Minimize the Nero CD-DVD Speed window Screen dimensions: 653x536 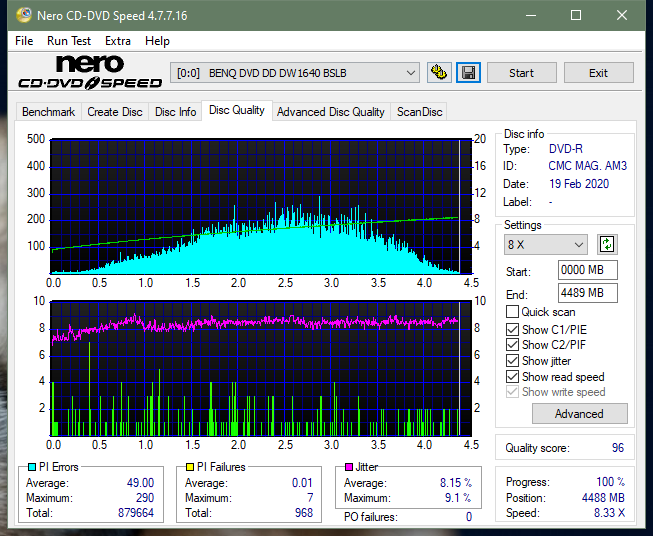(531, 15)
